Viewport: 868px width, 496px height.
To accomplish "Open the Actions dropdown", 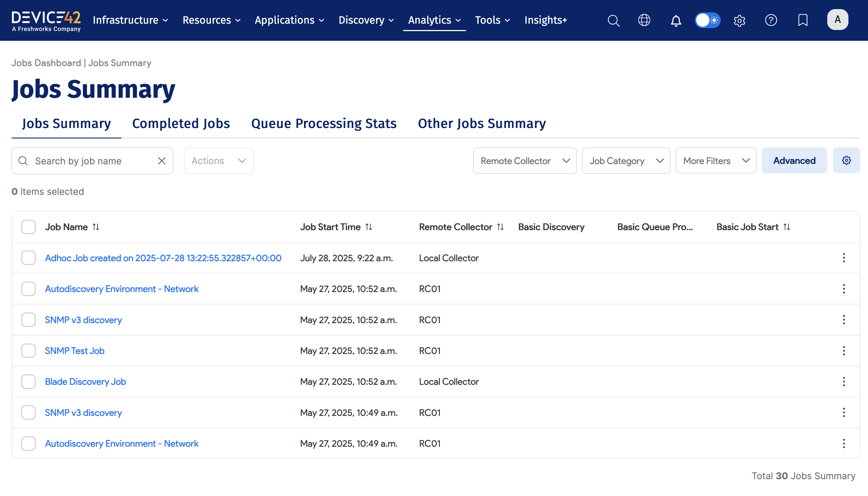I will pos(218,161).
